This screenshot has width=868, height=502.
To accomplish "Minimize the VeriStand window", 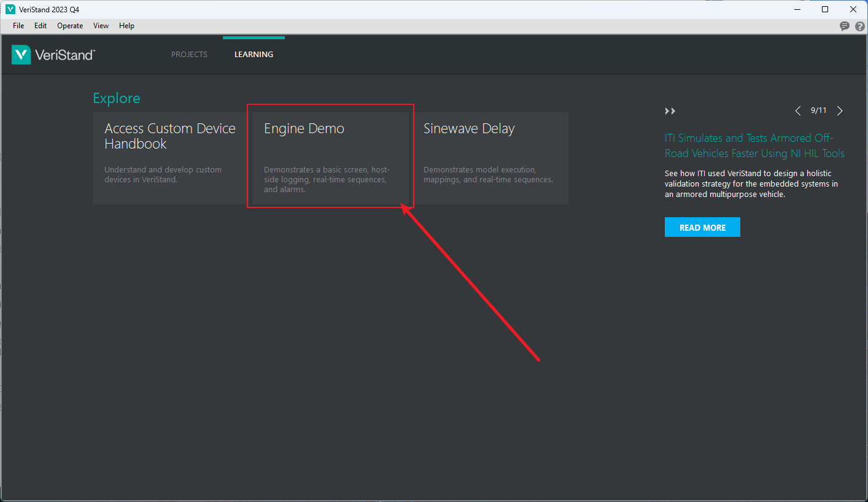I will [797, 9].
